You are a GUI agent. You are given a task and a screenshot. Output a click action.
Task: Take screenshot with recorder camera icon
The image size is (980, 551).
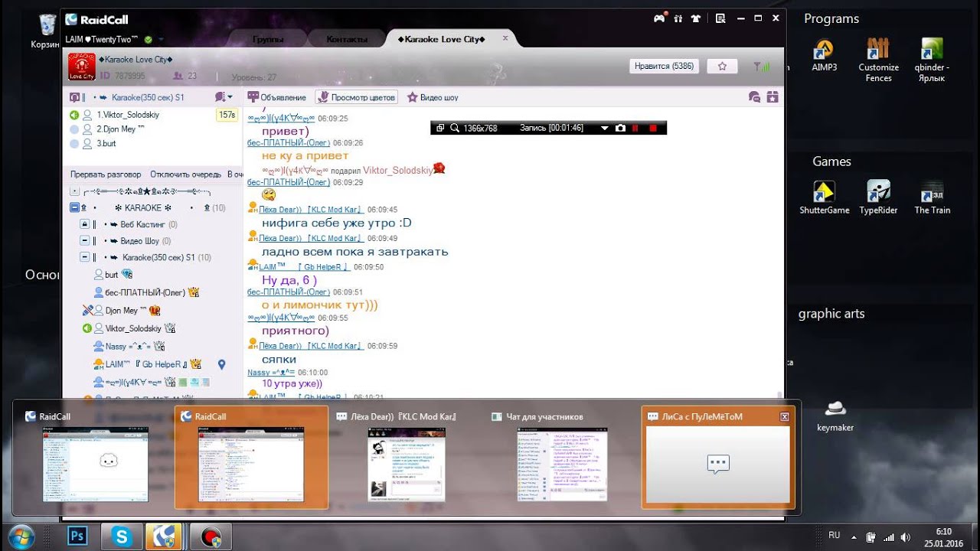point(620,129)
